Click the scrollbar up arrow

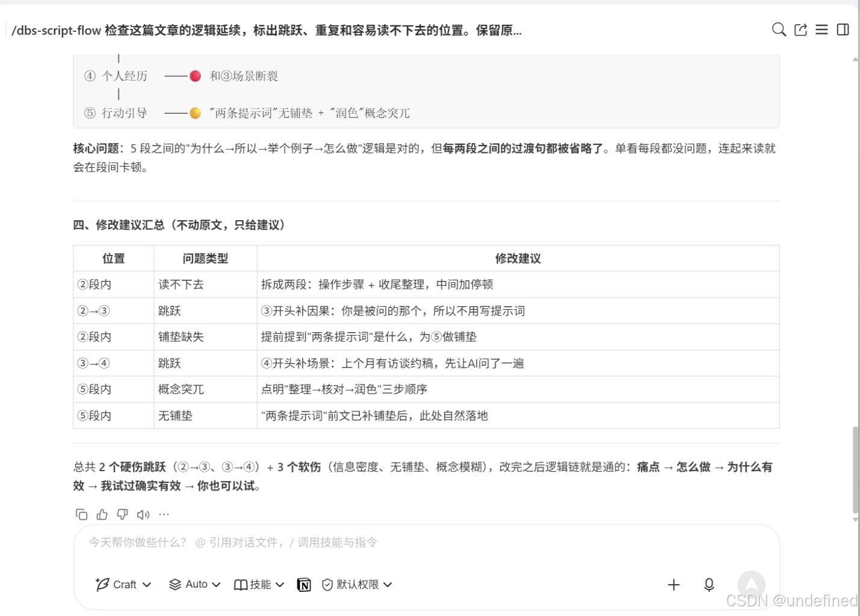tap(855, 59)
